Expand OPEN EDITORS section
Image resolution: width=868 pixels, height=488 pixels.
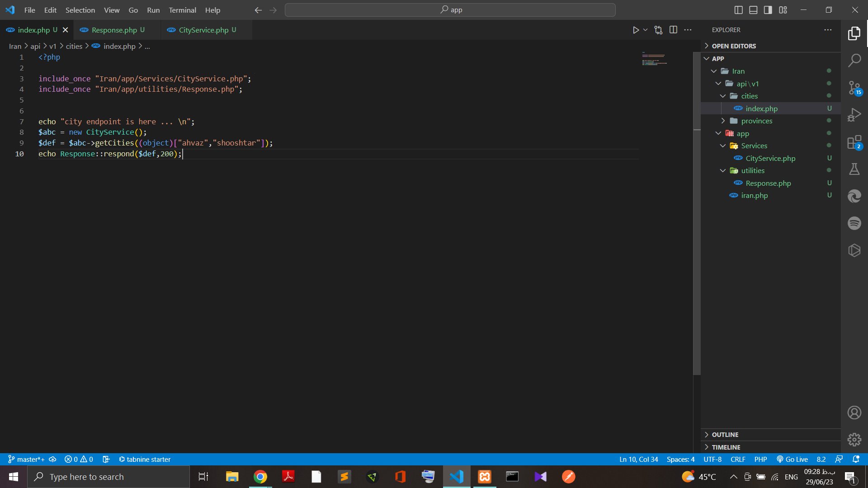770,46
